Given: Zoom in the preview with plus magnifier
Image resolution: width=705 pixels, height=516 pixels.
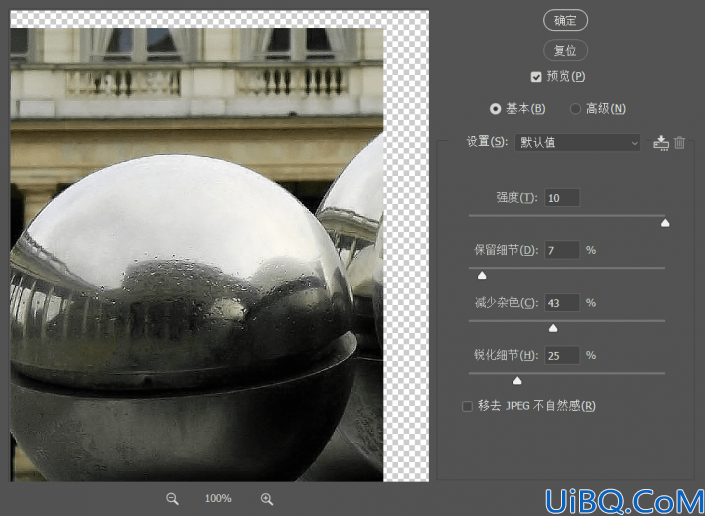Looking at the screenshot, I should 267,498.
